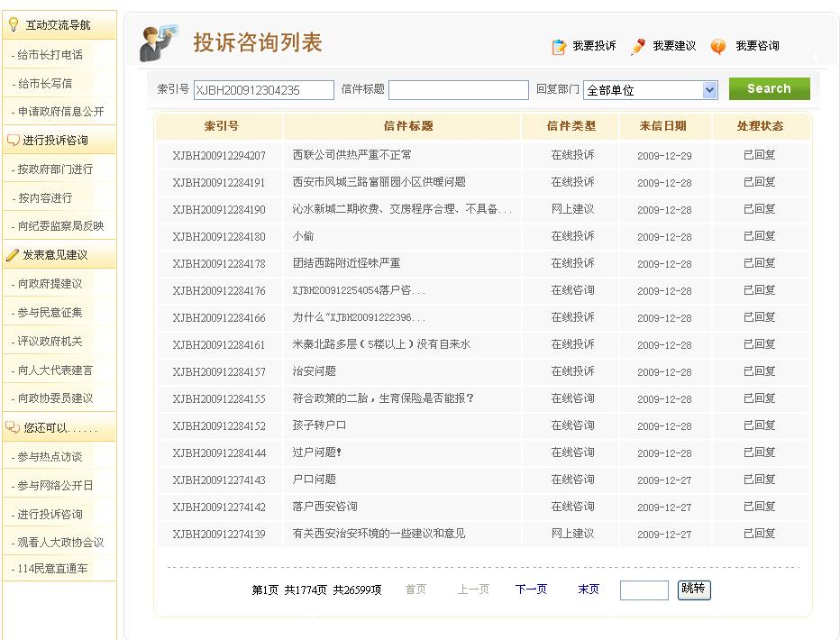Click the 信件标题 column header
This screenshot has height=640, width=840.
point(408,126)
